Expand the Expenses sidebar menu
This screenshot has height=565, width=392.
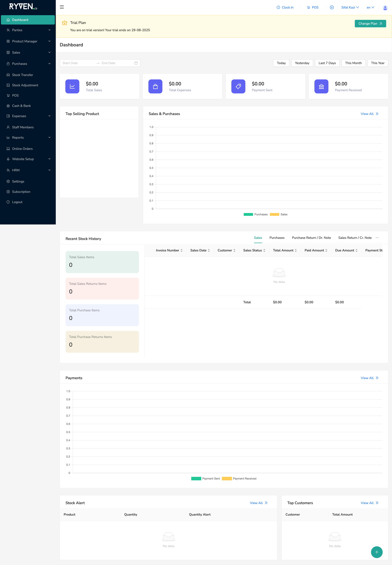28,116
